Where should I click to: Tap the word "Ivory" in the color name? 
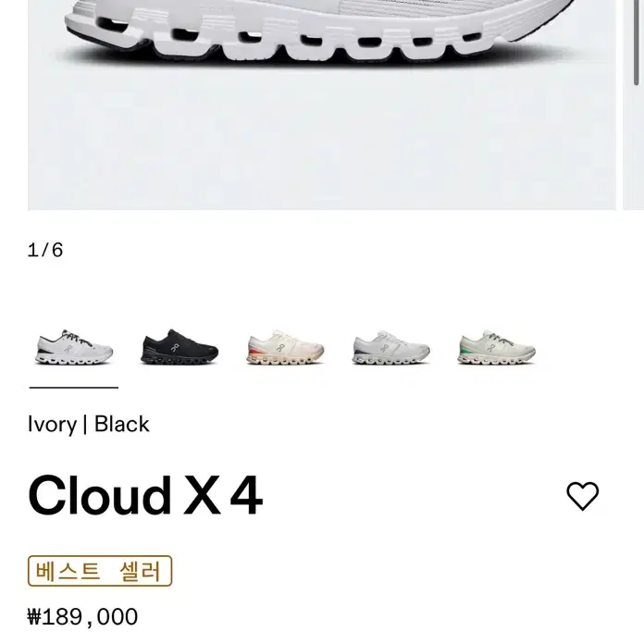[x=52, y=424]
